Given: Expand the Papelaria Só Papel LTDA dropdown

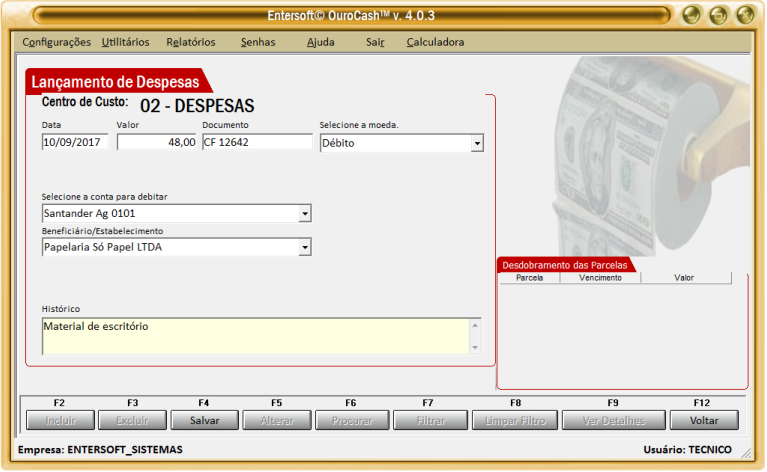Looking at the screenshot, I should tap(305, 247).
